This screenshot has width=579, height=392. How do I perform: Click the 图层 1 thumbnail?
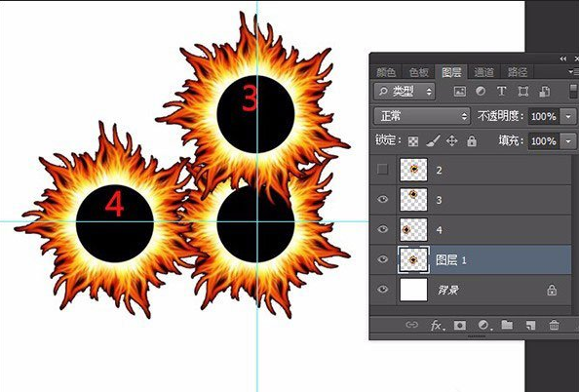(x=413, y=259)
